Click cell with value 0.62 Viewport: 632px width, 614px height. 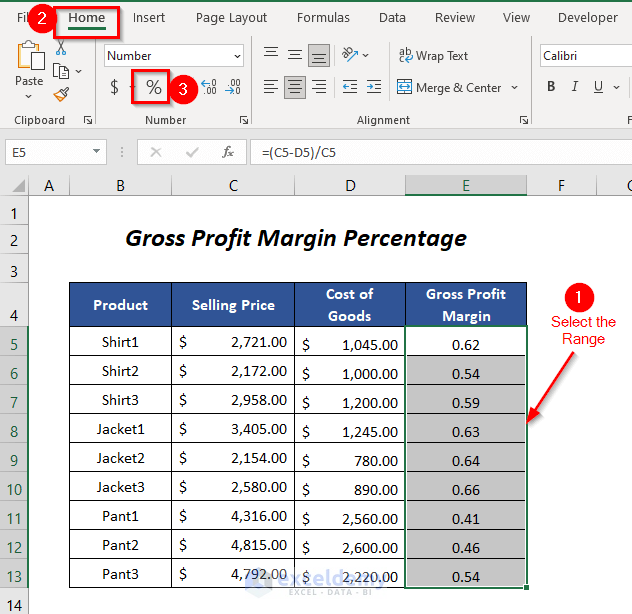point(466,341)
